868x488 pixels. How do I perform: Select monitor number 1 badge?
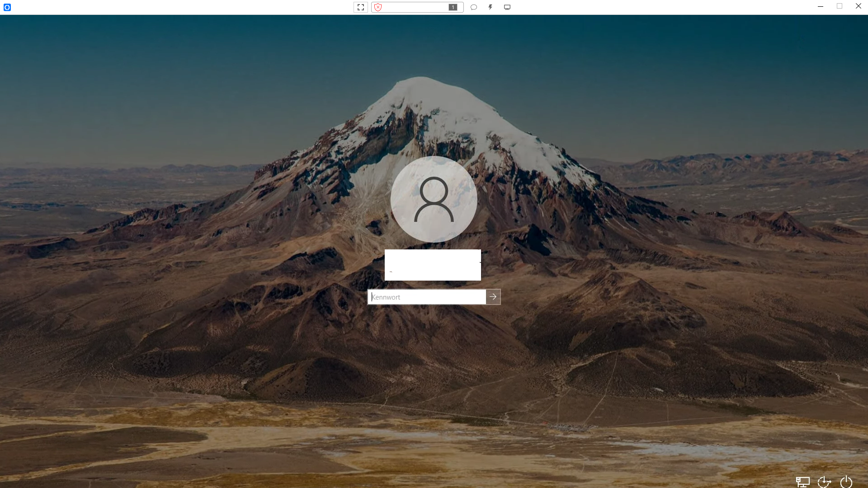[x=453, y=7]
